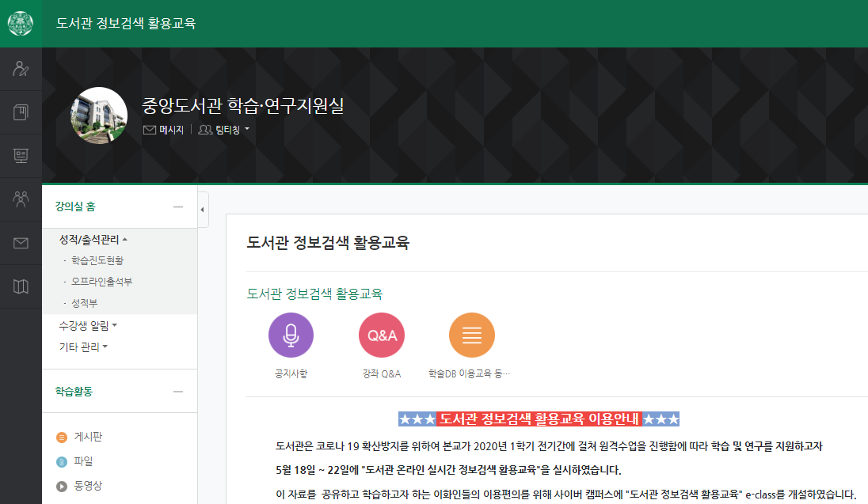Open the user profile sidebar icon

point(21,69)
